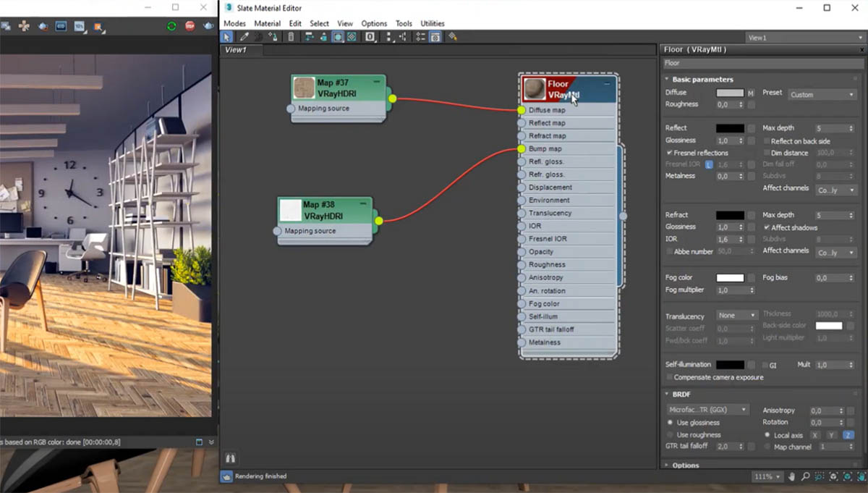868x493 pixels.
Task: Click the pan footprint icon at bottom left
Action: pyautogui.click(x=230, y=458)
